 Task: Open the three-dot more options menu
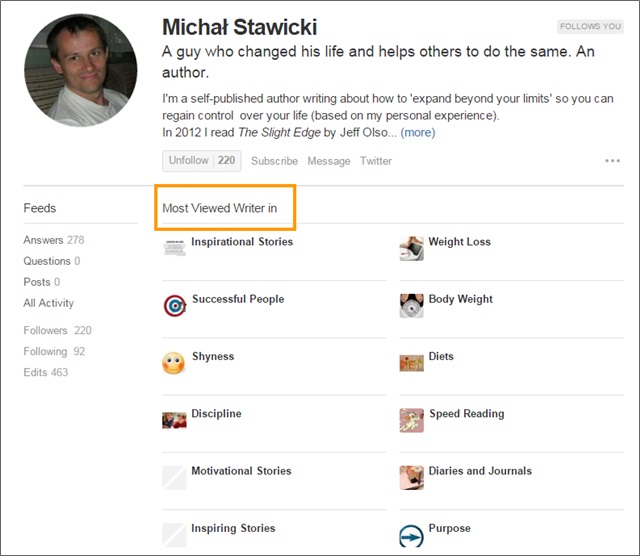point(612,161)
